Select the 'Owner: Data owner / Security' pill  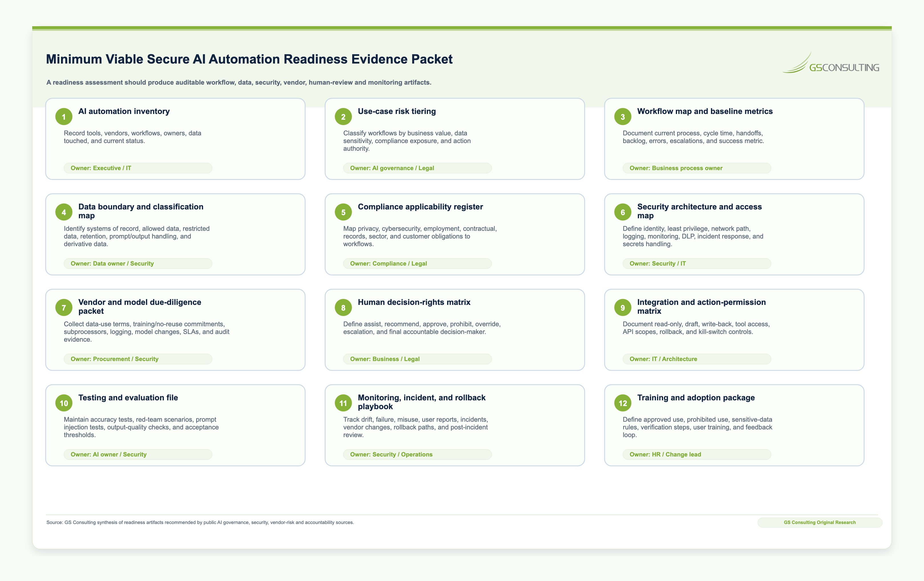pyautogui.click(x=138, y=264)
